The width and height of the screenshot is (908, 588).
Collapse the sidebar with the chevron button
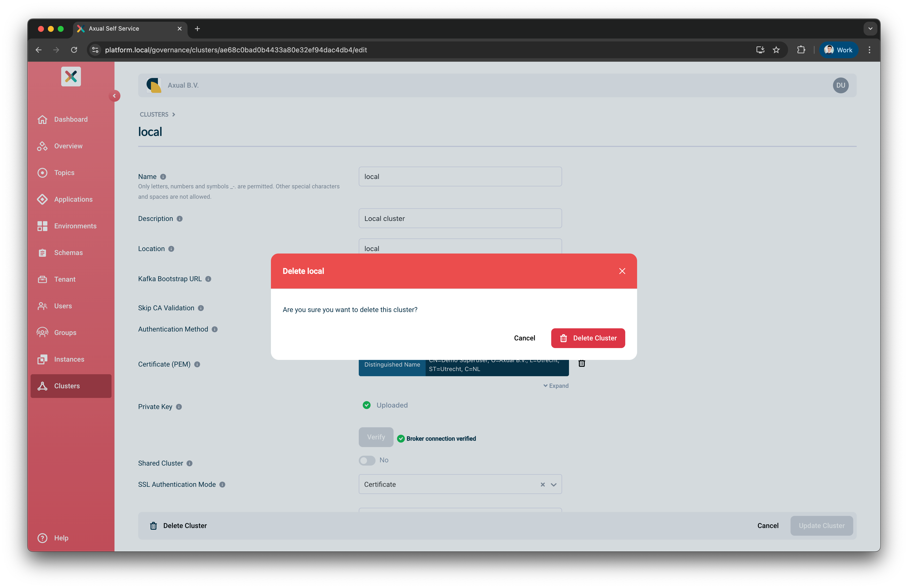click(x=115, y=96)
